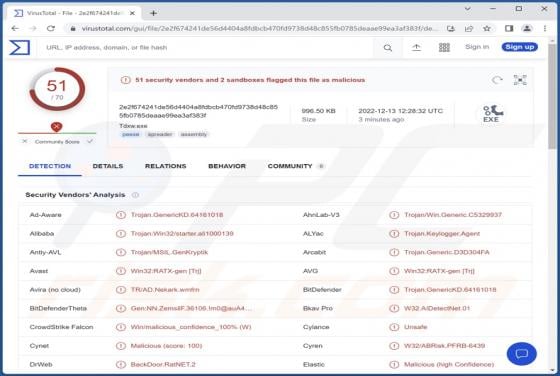Click the 51/70 detection score gauge
Image resolution: width=560 pixels, height=376 pixels.
(57, 89)
